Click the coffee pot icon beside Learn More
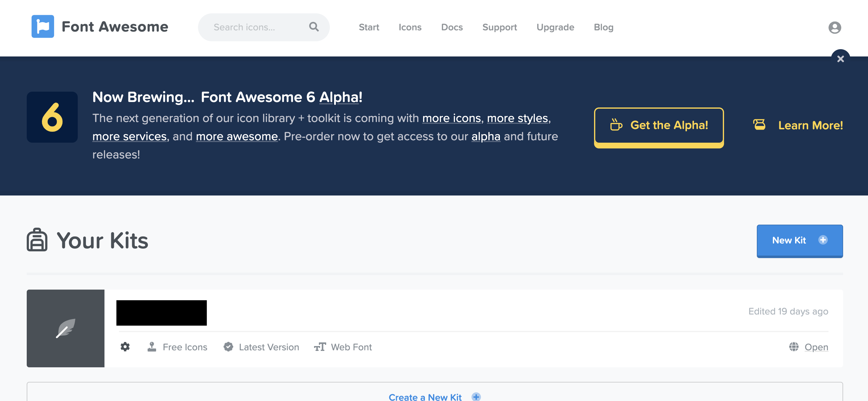The image size is (868, 401). pyautogui.click(x=759, y=125)
